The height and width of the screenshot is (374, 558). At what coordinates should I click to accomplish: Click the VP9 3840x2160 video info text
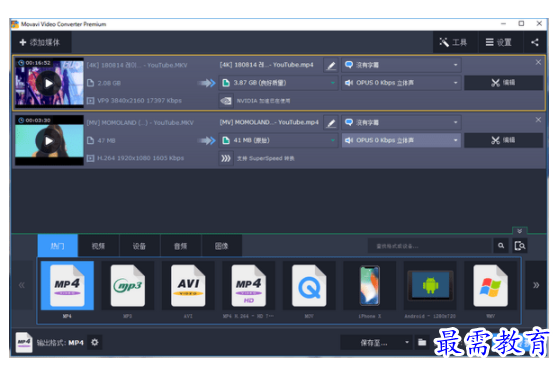click(140, 101)
